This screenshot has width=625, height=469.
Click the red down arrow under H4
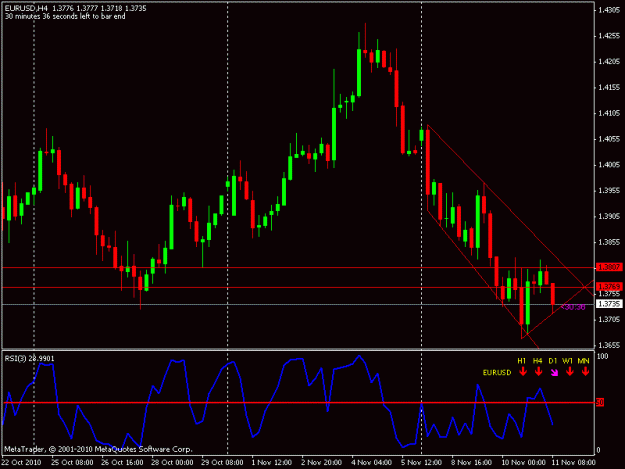[x=538, y=372]
